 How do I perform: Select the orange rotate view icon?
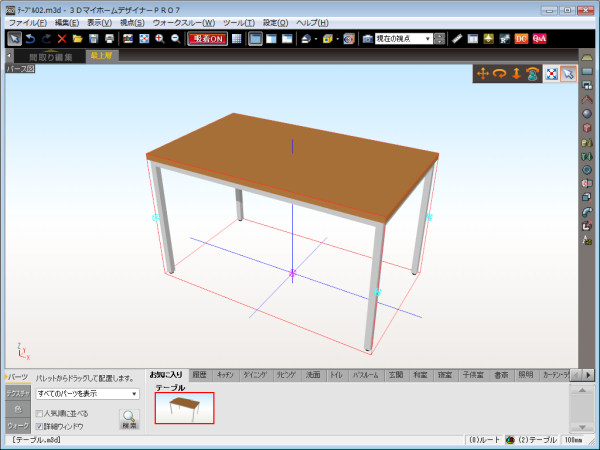[x=499, y=74]
